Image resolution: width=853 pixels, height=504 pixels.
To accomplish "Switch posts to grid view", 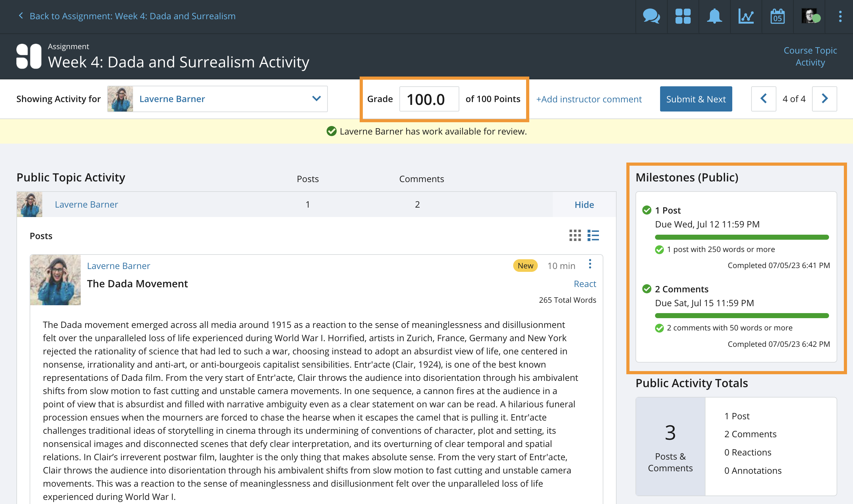I will [x=575, y=235].
